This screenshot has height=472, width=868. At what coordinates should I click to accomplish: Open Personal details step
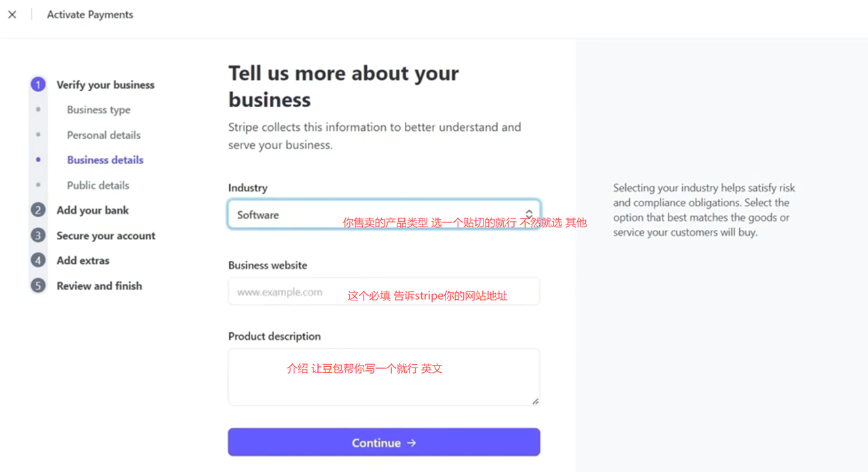pos(104,135)
